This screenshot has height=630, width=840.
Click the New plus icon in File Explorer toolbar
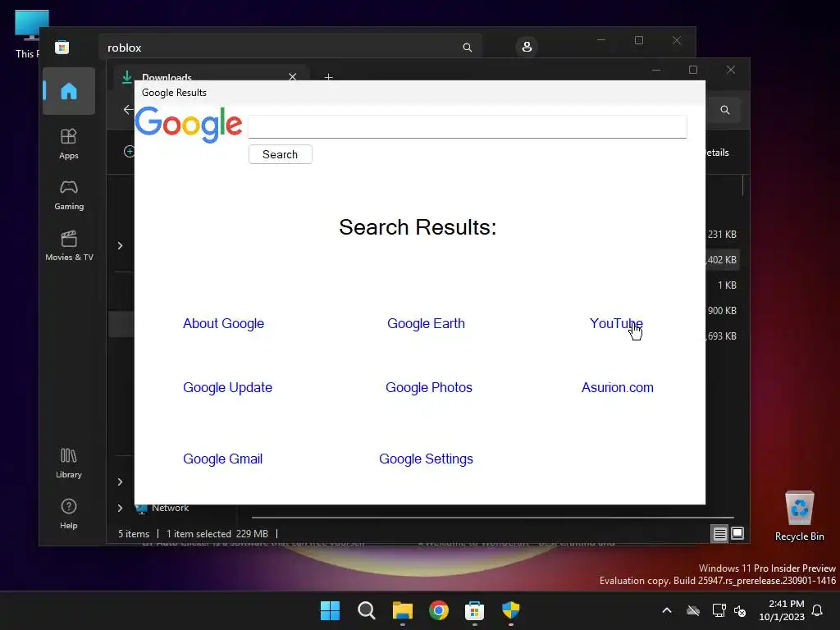[x=129, y=152]
